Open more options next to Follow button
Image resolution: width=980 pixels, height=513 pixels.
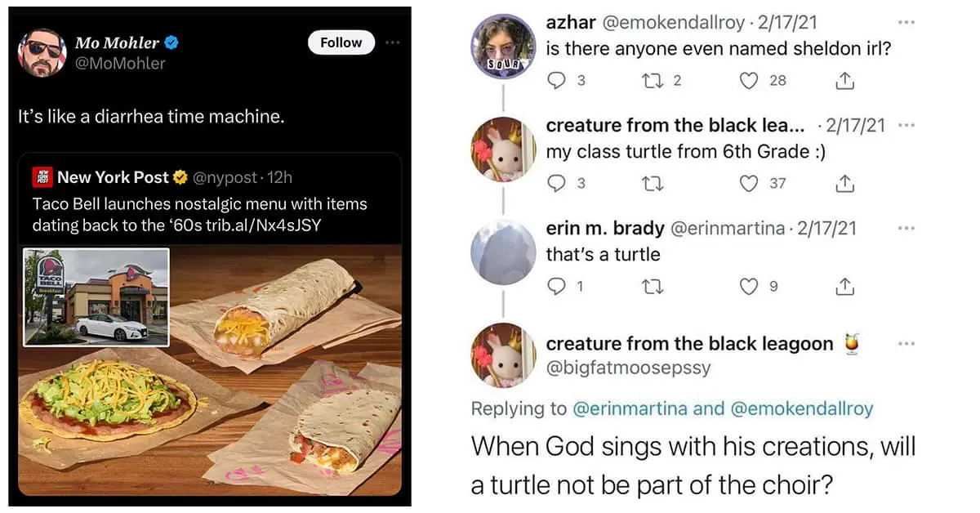point(393,42)
